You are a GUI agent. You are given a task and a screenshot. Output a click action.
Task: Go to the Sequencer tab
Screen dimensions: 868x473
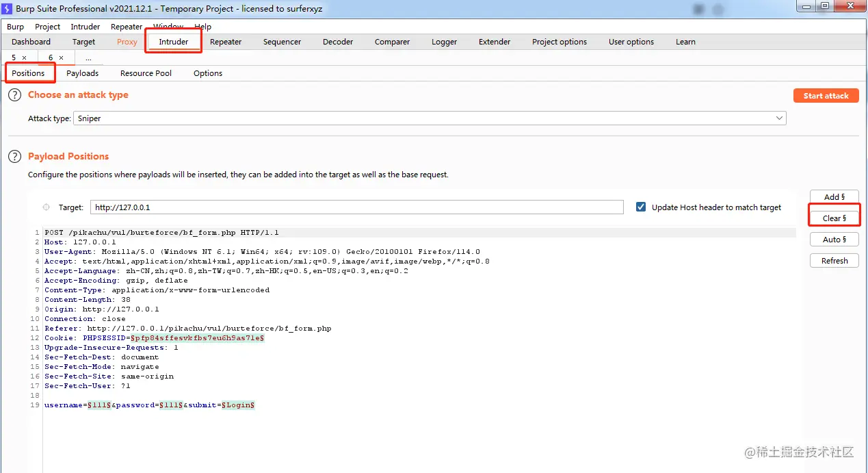coord(282,42)
